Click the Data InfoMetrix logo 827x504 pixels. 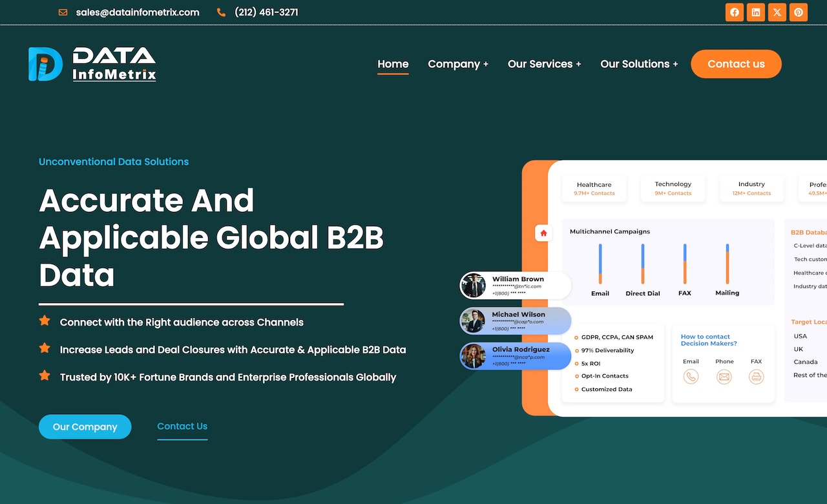coord(92,64)
